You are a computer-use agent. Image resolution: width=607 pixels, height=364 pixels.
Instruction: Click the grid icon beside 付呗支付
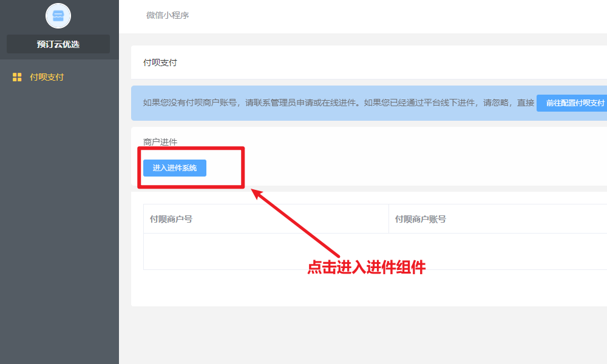tap(17, 77)
